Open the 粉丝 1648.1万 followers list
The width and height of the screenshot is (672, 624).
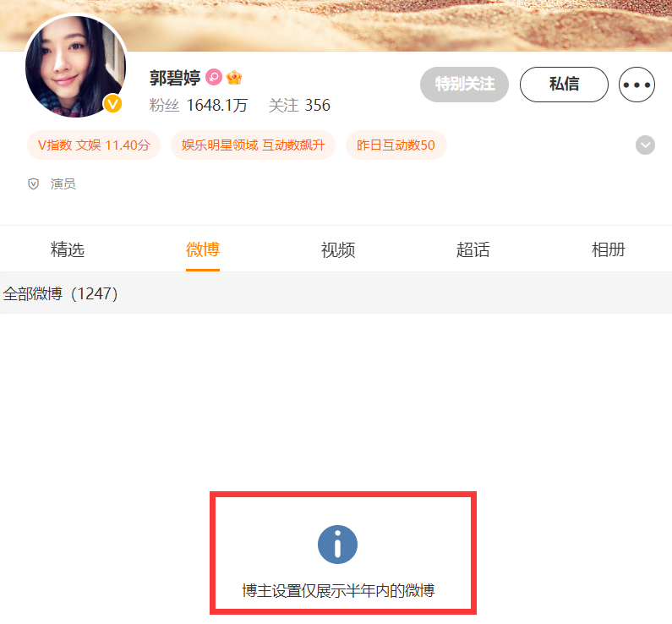pyautogui.click(x=199, y=105)
